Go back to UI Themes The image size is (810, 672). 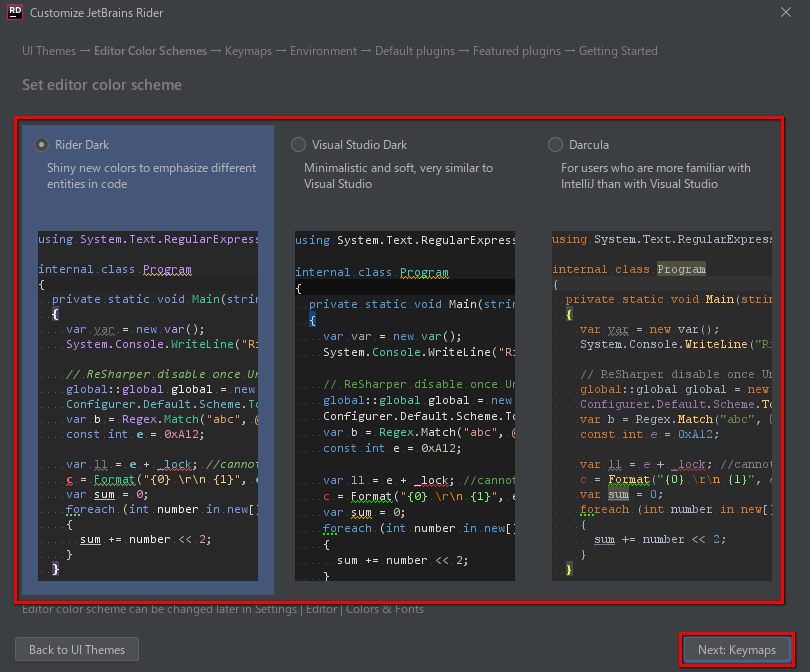[77, 649]
